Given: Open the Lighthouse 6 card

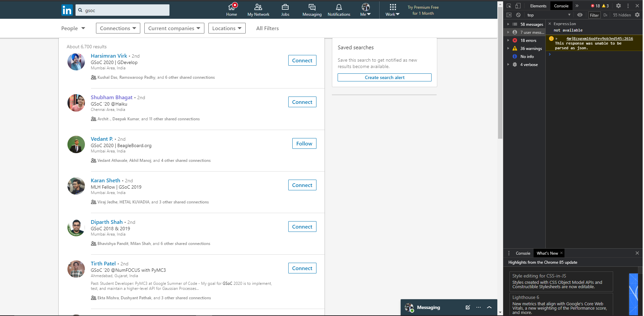Looking at the screenshot, I should [561, 304].
